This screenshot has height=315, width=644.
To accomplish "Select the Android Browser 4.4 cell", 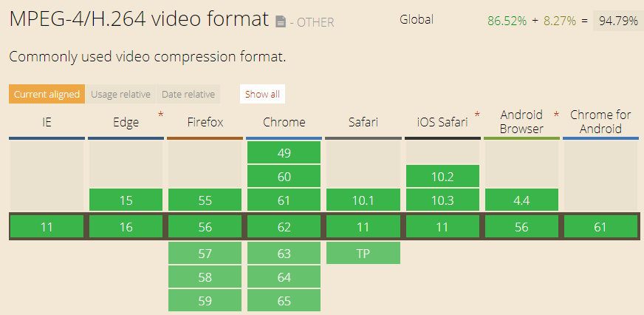I will (521, 200).
